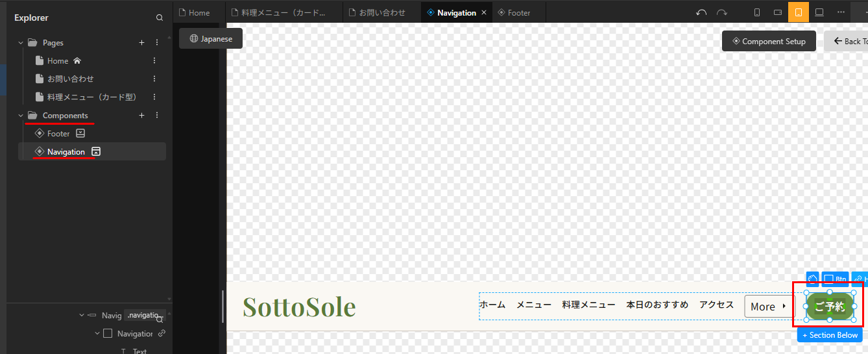
Task: Open more breakpoint options ellipsis
Action: click(x=841, y=12)
